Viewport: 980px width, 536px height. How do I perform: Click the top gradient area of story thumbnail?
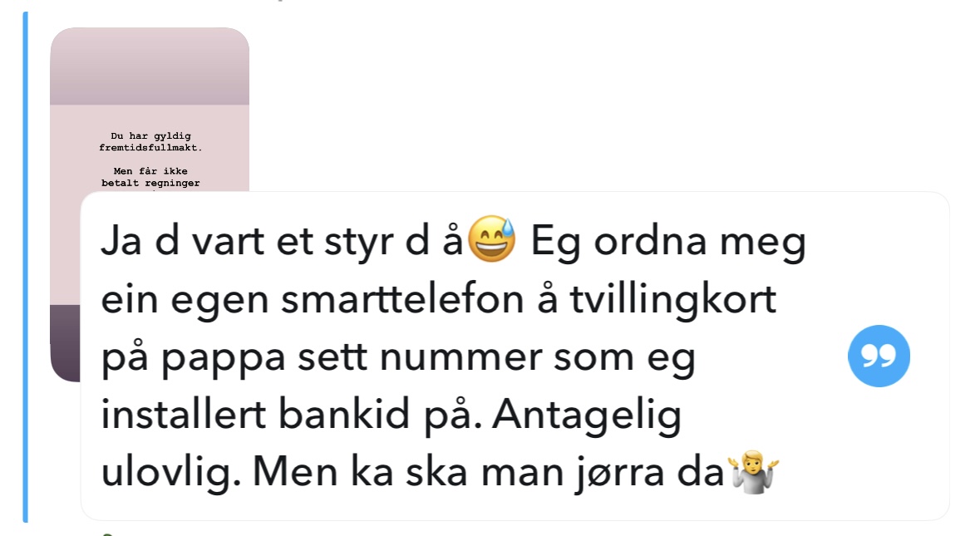click(x=150, y=66)
